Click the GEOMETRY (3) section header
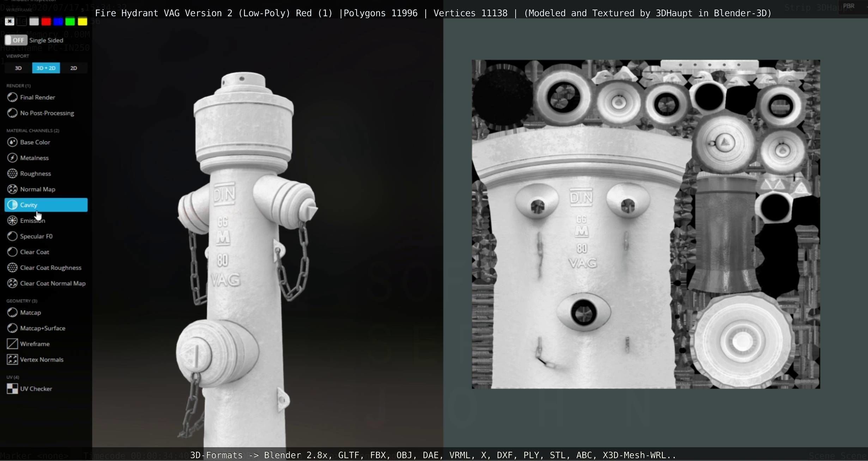Image resolution: width=868 pixels, height=461 pixels. click(22, 301)
